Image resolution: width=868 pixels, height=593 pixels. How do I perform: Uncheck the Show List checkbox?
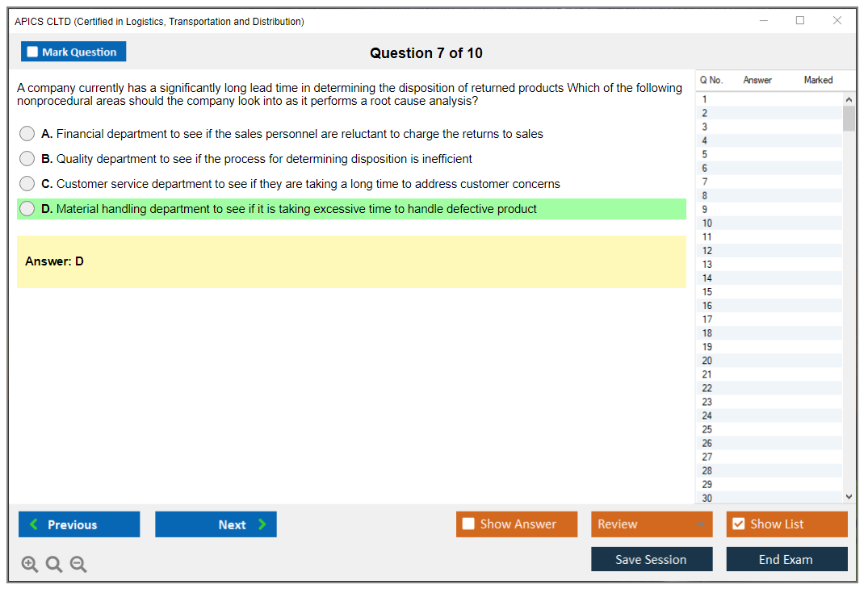738,524
